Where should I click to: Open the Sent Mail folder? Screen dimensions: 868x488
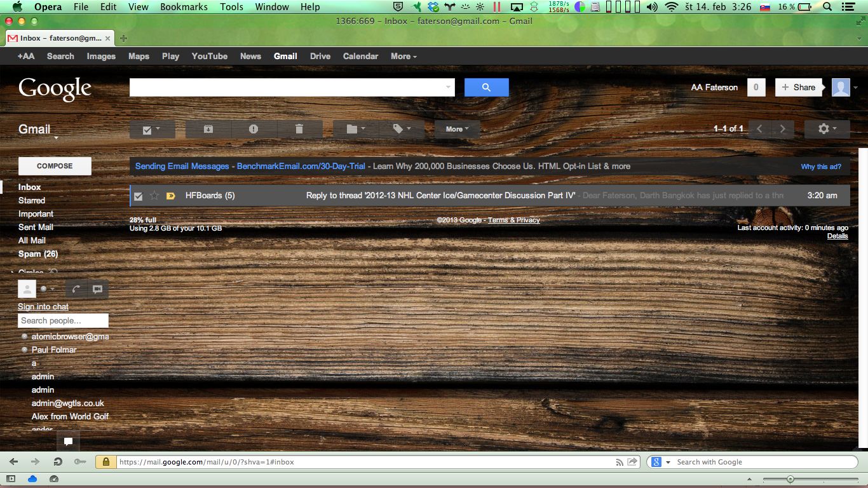[x=36, y=227]
